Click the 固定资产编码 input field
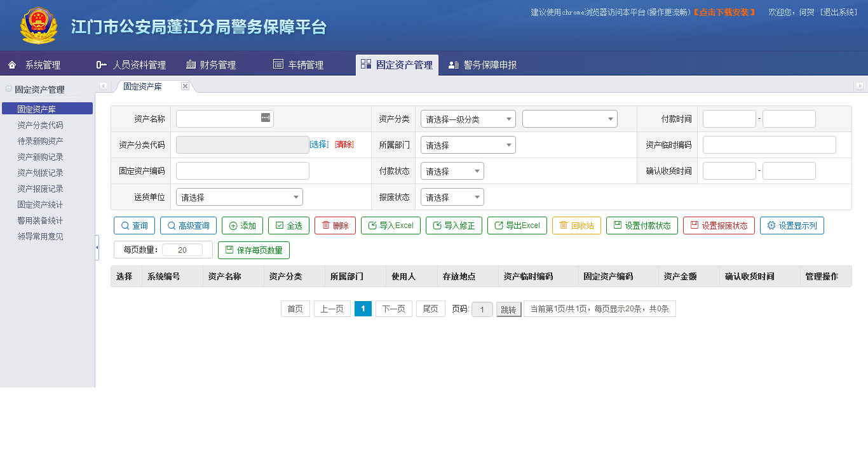Image resolution: width=868 pixels, height=451 pixels. 243,171
